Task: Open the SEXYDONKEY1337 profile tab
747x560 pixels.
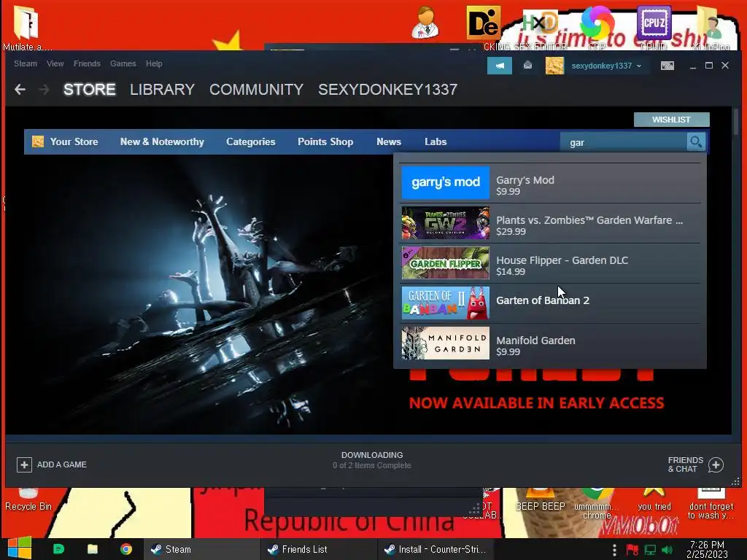Action: pyautogui.click(x=388, y=90)
